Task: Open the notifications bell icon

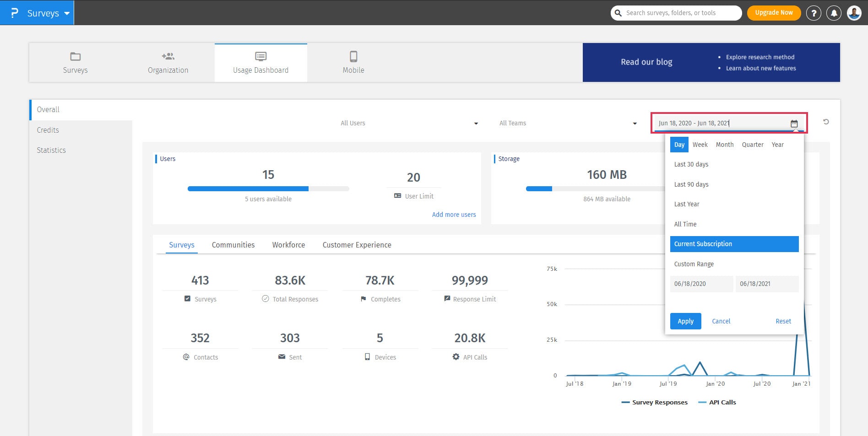Action: pyautogui.click(x=834, y=13)
